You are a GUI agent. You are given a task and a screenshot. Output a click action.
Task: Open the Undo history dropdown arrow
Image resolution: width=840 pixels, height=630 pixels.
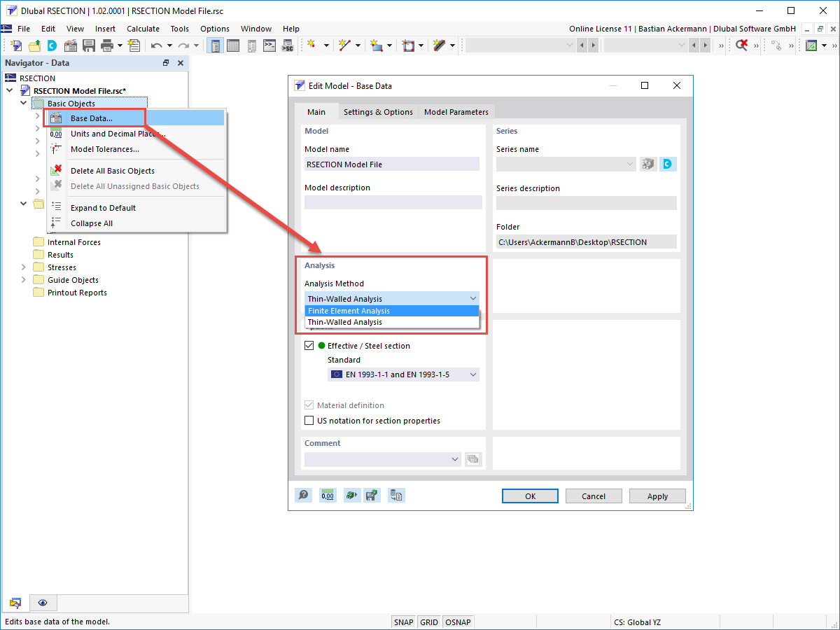click(169, 45)
